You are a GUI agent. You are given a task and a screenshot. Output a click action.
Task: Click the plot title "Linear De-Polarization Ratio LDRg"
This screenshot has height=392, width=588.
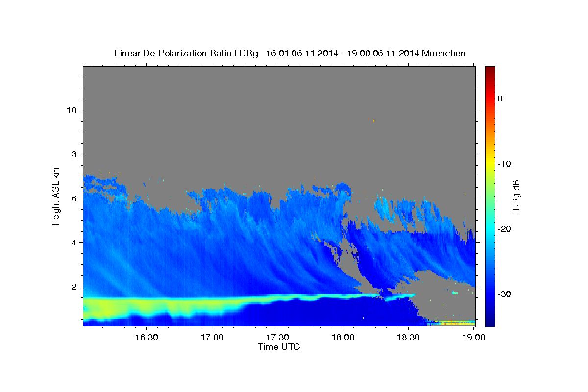pyautogui.click(x=186, y=53)
